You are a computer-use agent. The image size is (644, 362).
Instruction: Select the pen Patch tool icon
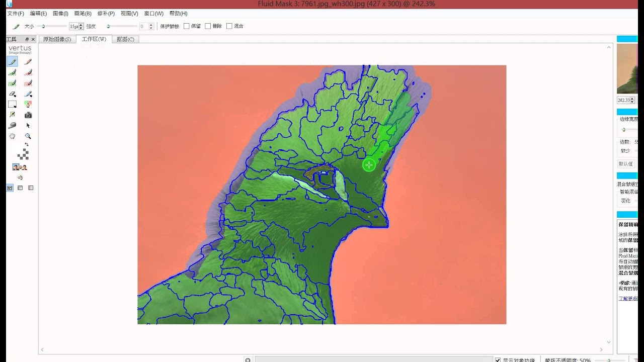[28, 105]
